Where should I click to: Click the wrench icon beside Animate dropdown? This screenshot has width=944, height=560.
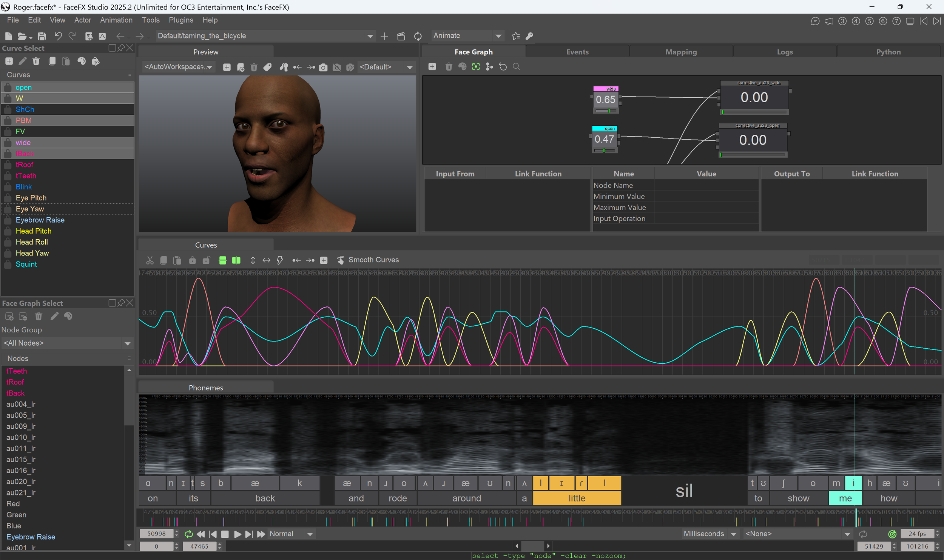[529, 36]
